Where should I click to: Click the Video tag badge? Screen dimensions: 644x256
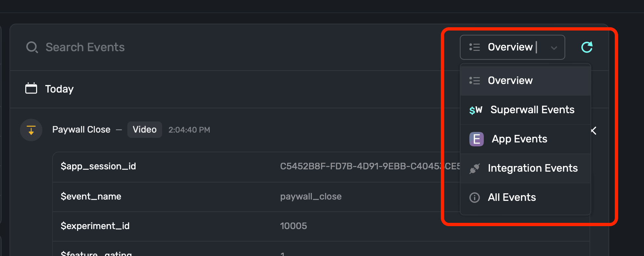tap(145, 130)
